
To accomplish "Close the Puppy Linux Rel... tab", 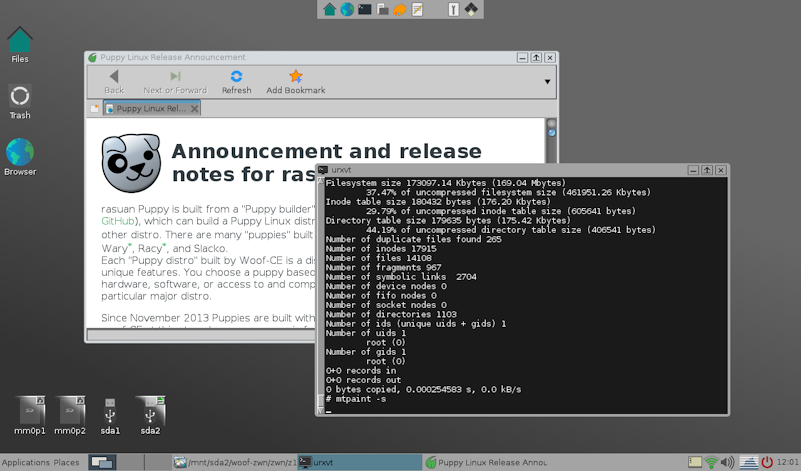I will tap(194, 108).
